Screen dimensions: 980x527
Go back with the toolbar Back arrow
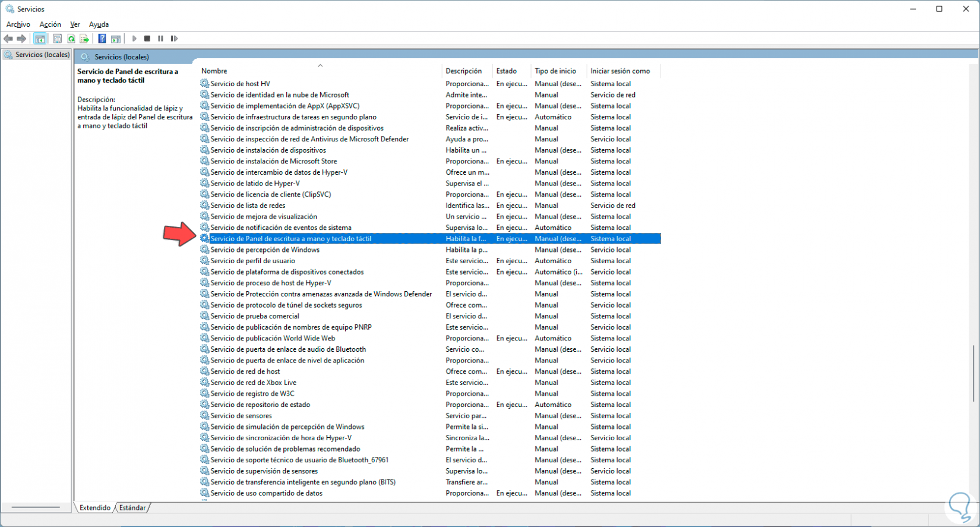(8, 39)
